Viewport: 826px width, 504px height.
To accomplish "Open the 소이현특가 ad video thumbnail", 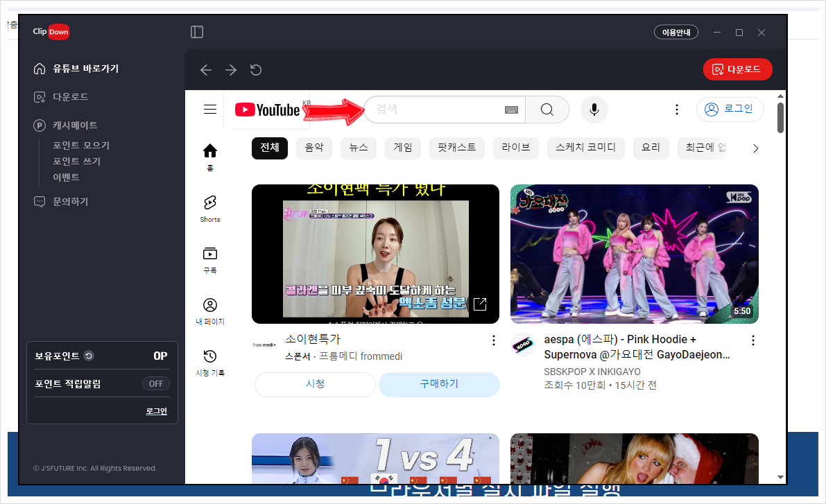I will click(x=376, y=254).
